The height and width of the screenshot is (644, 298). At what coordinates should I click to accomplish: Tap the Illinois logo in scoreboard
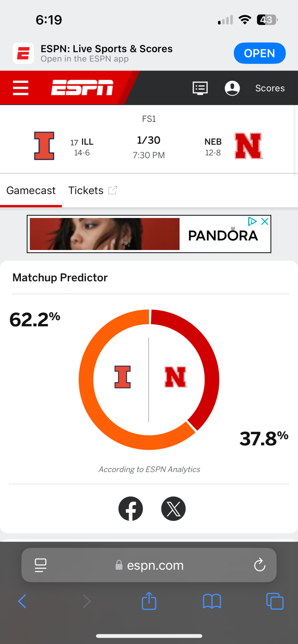point(44,146)
